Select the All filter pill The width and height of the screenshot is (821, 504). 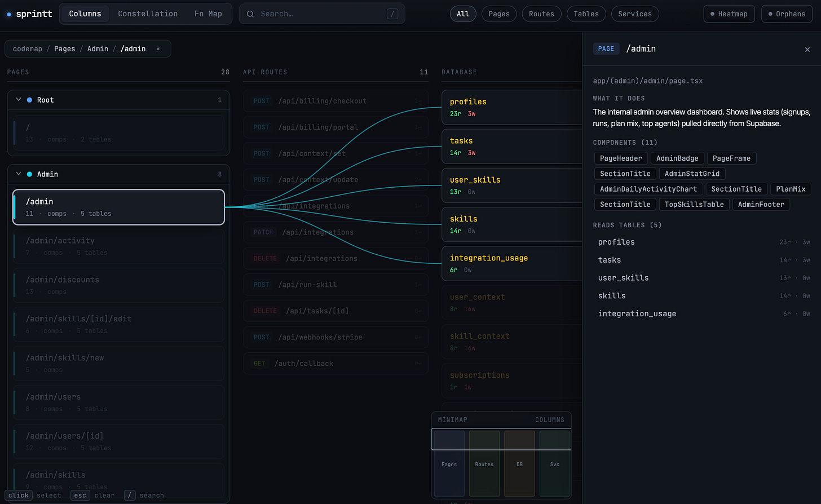[463, 14]
